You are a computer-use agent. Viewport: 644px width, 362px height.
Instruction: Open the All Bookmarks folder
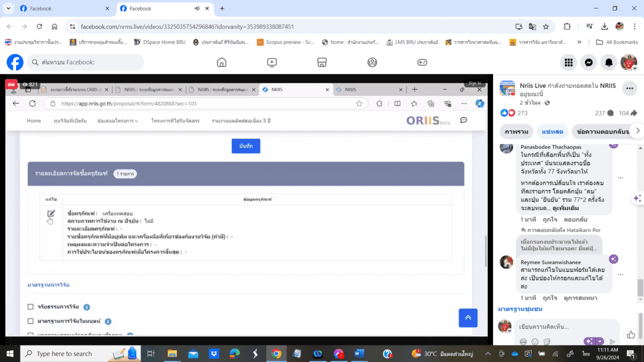(617, 42)
